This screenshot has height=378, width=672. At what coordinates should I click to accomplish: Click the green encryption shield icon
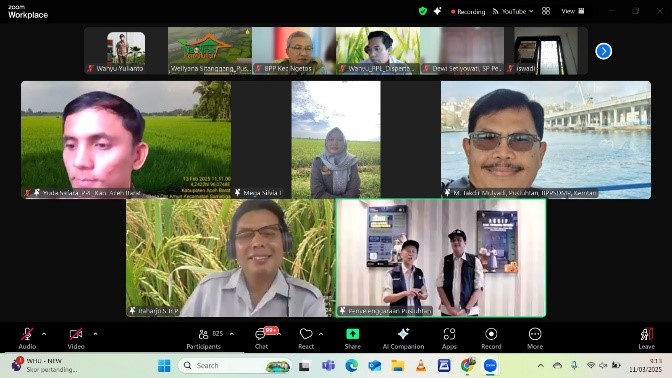(423, 11)
